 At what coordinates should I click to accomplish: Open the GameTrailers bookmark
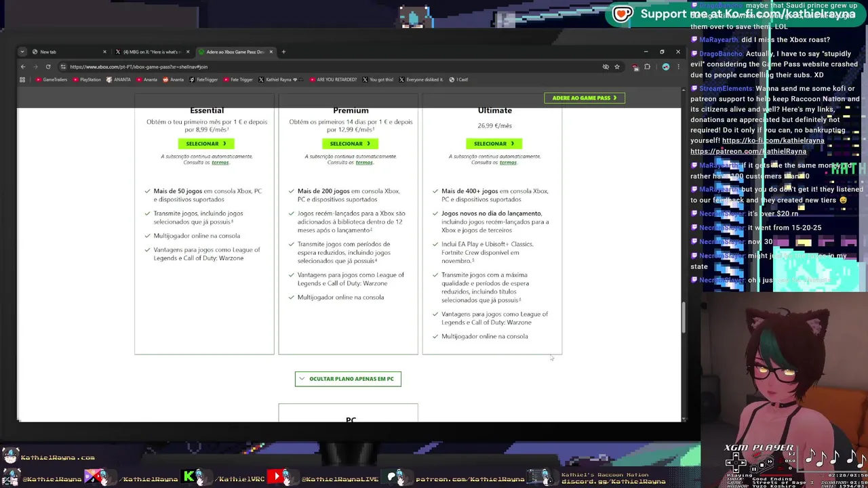click(x=52, y=79)
